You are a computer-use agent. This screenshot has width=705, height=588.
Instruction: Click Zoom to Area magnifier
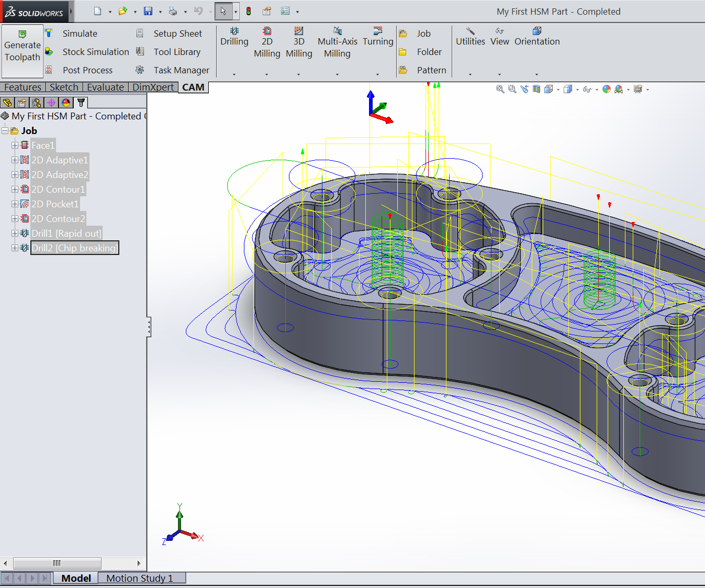click(512, 90)
